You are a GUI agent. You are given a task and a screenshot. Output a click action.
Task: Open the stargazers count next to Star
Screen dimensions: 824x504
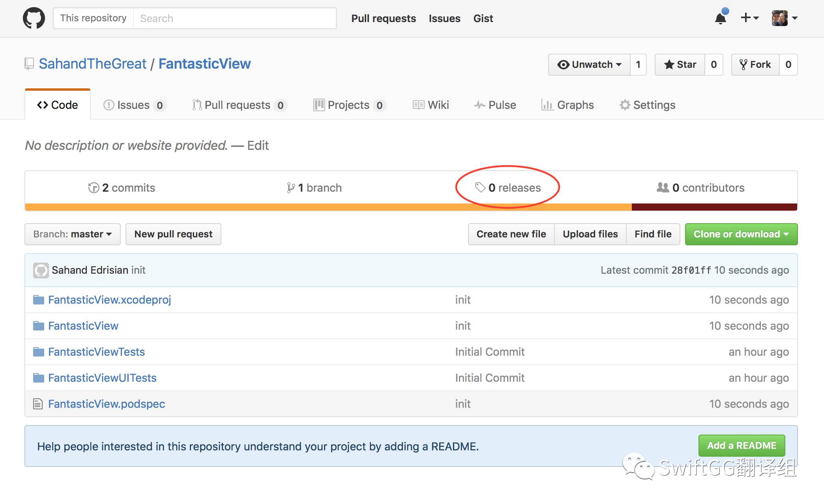pyautogui.click(x=714, y=64)
